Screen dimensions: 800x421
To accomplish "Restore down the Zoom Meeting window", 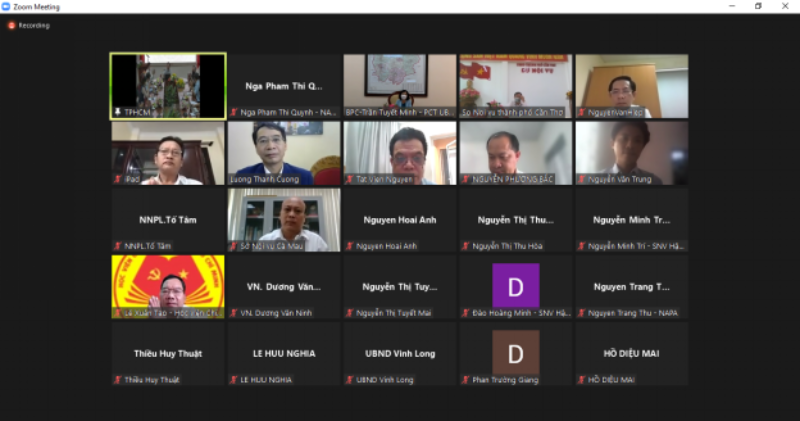I will pyautogui.click(x=758, y=6).
